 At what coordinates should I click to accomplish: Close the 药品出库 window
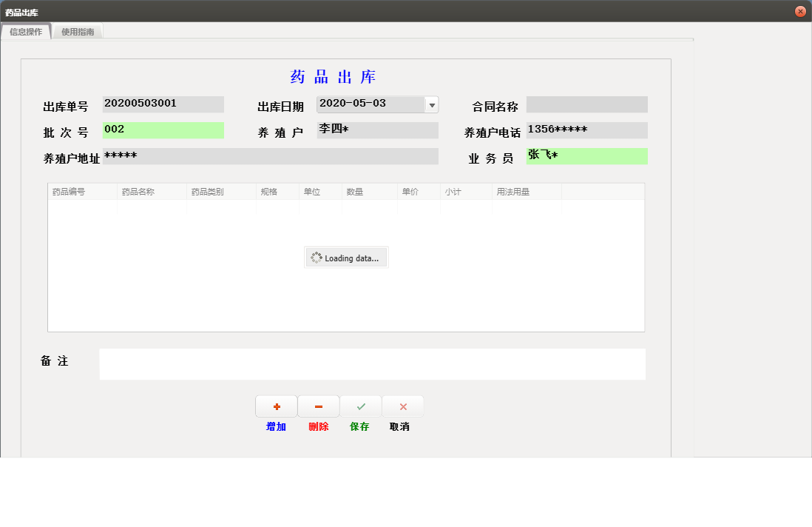click(799, 11)
